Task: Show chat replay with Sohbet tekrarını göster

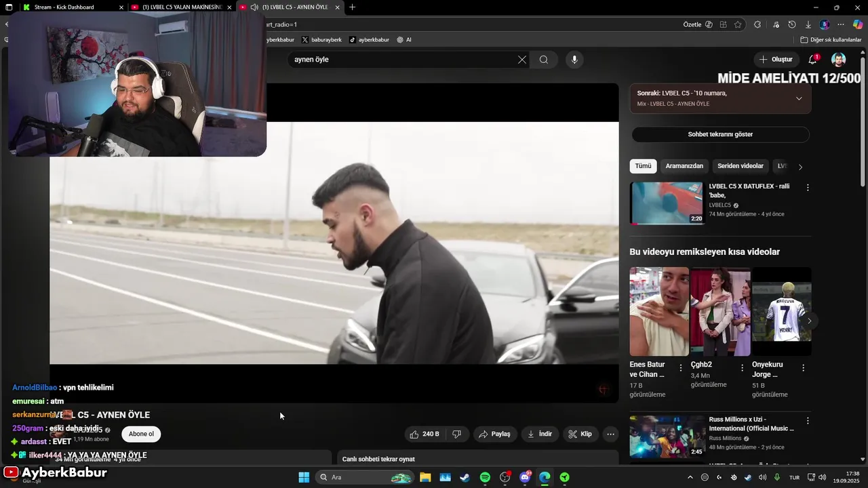Action: click(720, 134)
